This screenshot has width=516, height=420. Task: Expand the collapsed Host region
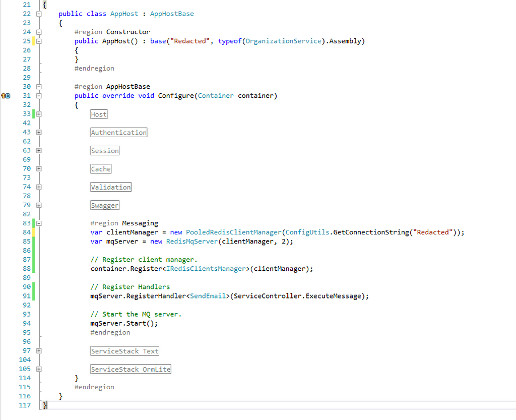(39, 114)
